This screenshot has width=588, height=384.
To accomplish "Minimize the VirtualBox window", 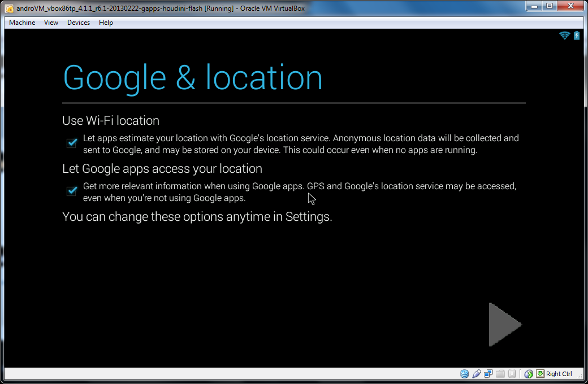I will pos(534,6).
